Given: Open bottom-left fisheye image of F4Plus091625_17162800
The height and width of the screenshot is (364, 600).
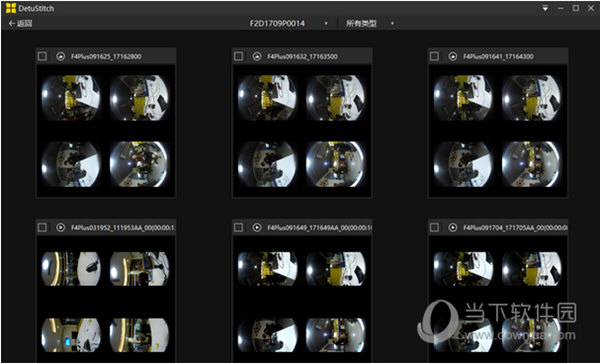Looking at the screenshot, I should click(x=71, y=164).
